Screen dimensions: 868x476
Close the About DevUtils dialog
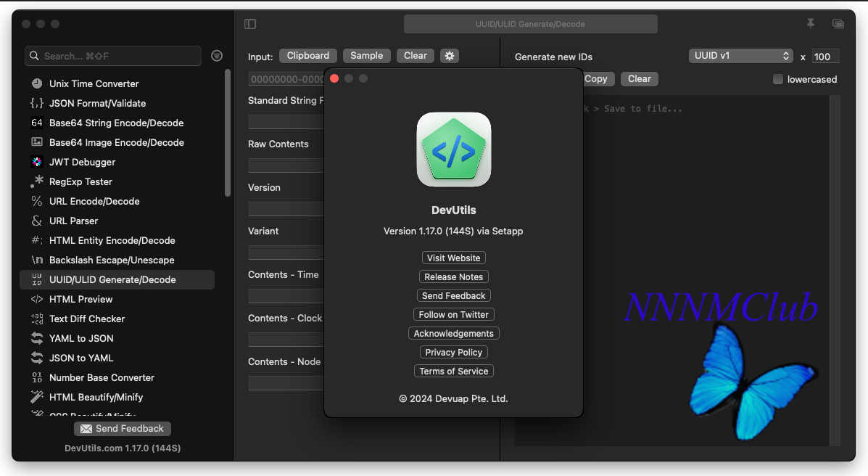point(334,78)
